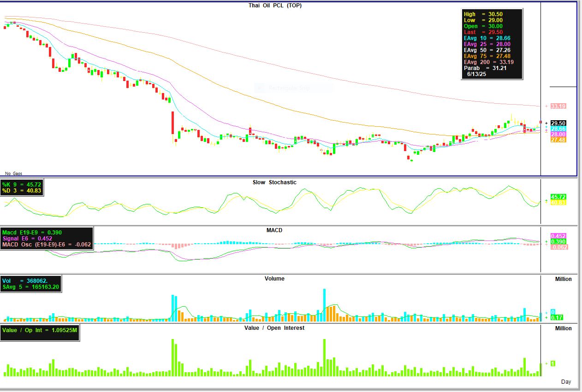Click the "No Gaps" label
This screenshot has height=392, width=582.
tap(14, 173)
